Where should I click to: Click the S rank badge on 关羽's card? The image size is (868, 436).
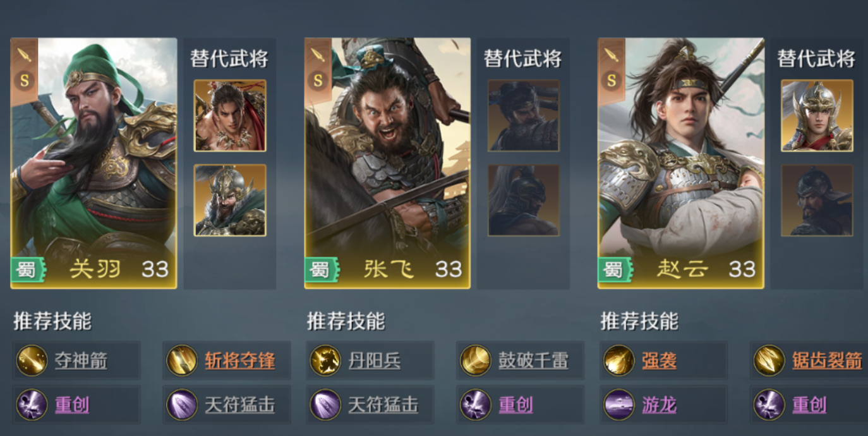(25, 80)
